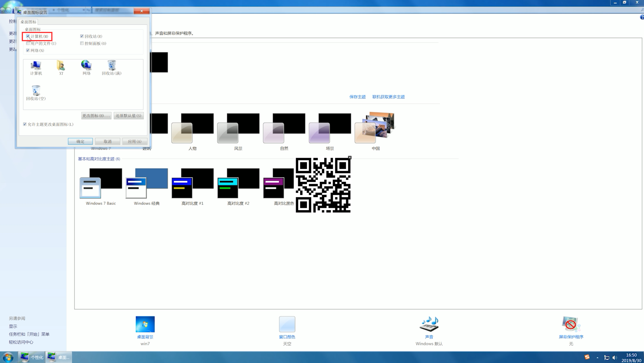Select the 中国 theme

pos(376,132)
